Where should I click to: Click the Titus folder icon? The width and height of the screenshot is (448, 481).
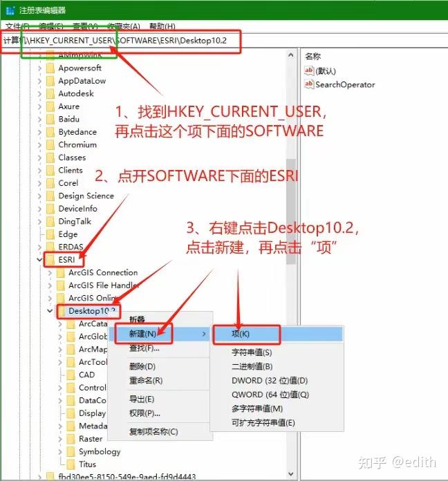[x=71, y=464]
